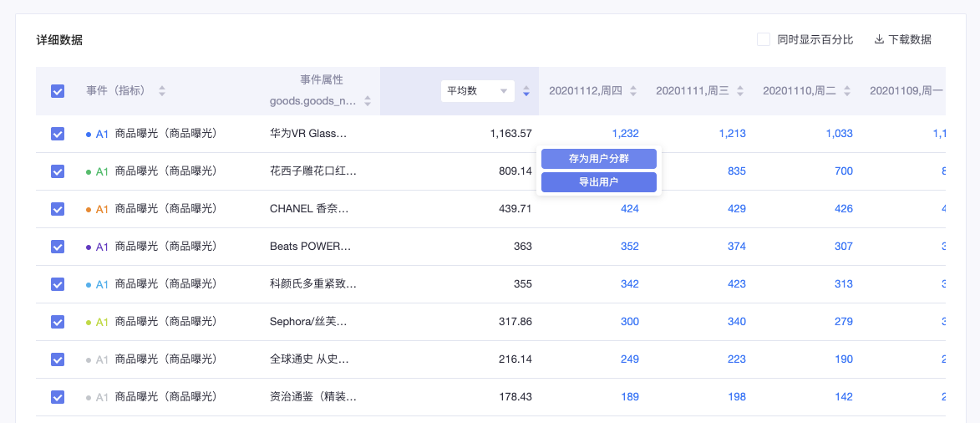Screen dimensions: 980x423
Task: Open value 342 in 科颜氏 row
Action: (630, 283)
